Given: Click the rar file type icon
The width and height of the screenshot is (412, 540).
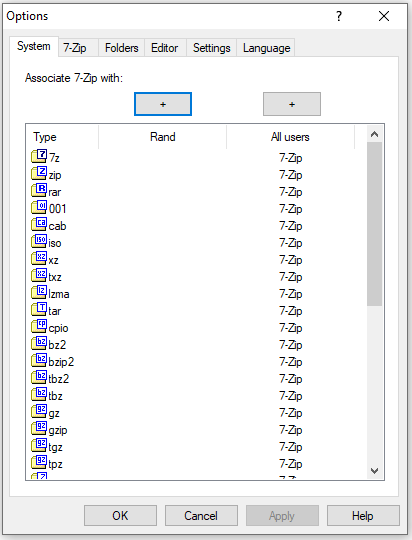Looking at the screenshot, I should point(39,190).
